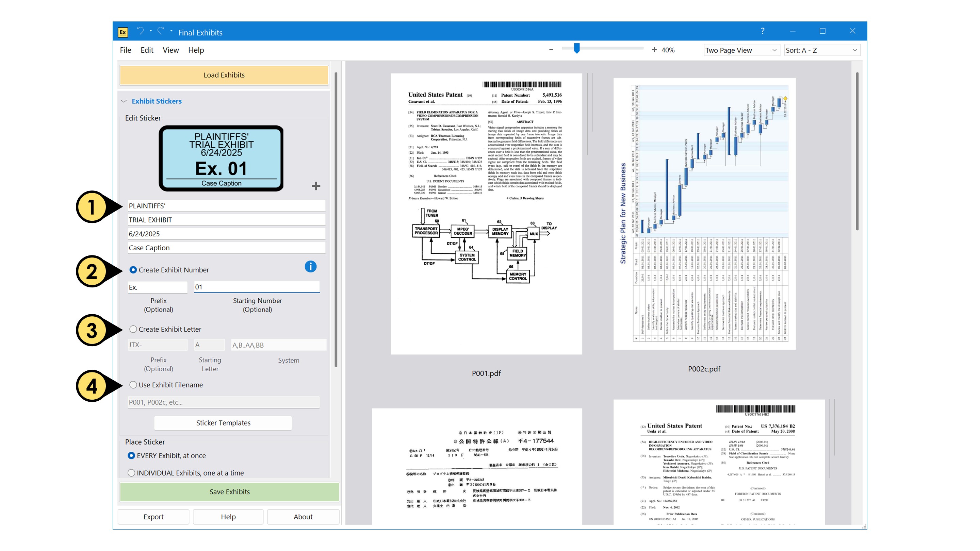This screenshot has width=980, height=551.
Task: Click the 40% zoom value
Action: pyautogui.click(x=668, y=50)
